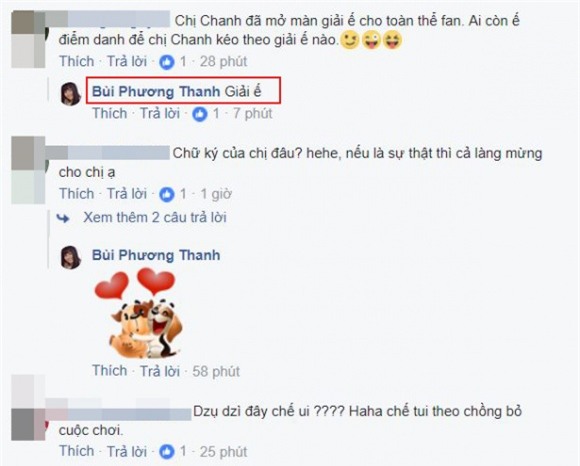The height and width of the screenshot is (466, 580).
Task: Open Bùi Phương Thanh name in the Giải ế reply
Action: pyautogui.click(x=156, y=91)
